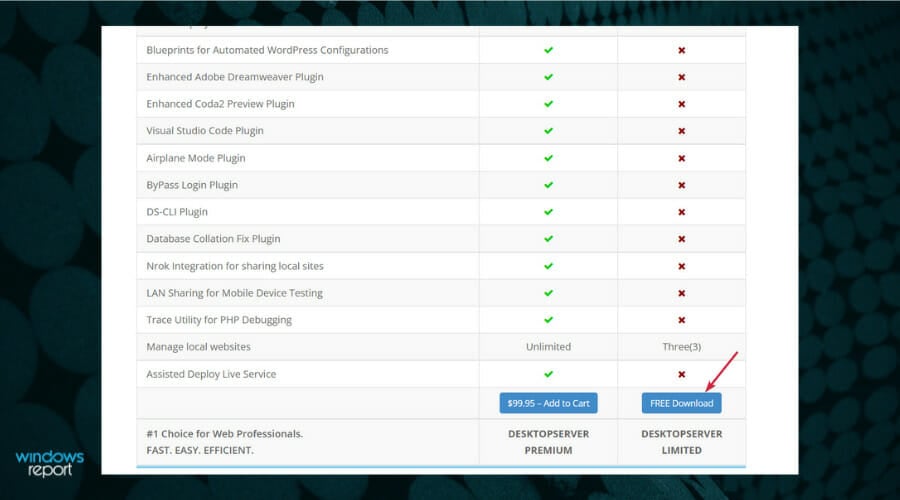This screenshot has width=900, height=500.
Task: Click the green checkmark for Nrok Integration
Action: pyautogui.click(x=549, y=266)
